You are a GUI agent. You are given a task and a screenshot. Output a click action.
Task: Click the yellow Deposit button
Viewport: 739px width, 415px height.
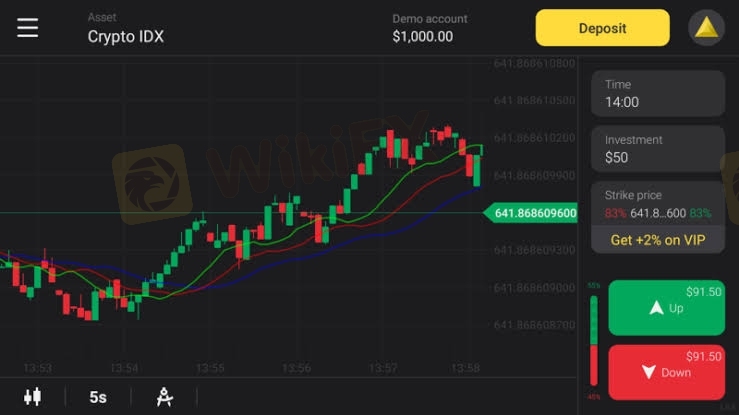(602, 28)
